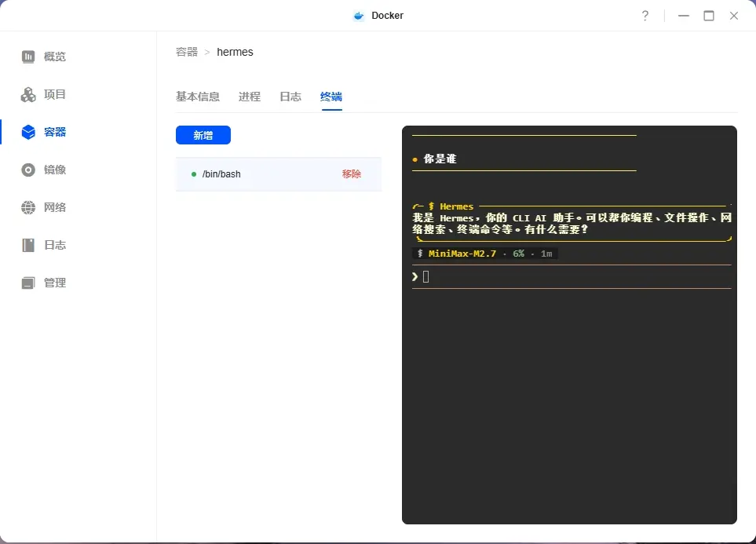This screenshot has height=544, width=756.
Task: Click the Docker whale icon in titlebar
Action: pos(357,15)
